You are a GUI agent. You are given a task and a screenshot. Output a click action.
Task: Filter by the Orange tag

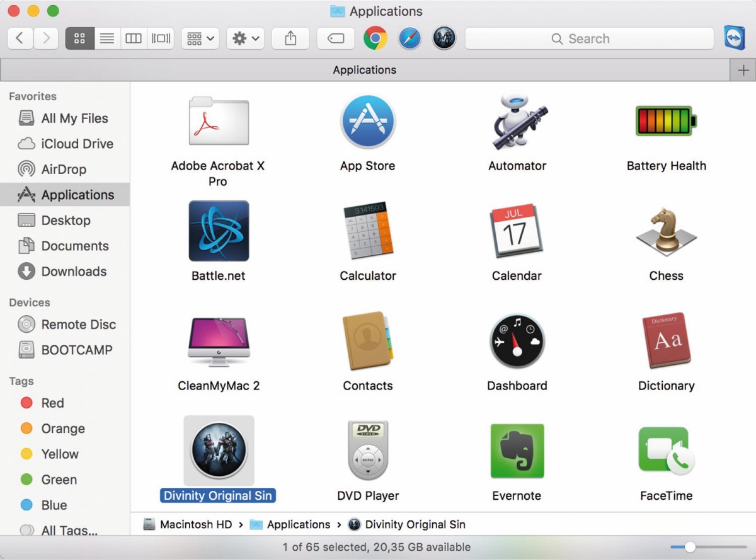click(x=65, y=429)
